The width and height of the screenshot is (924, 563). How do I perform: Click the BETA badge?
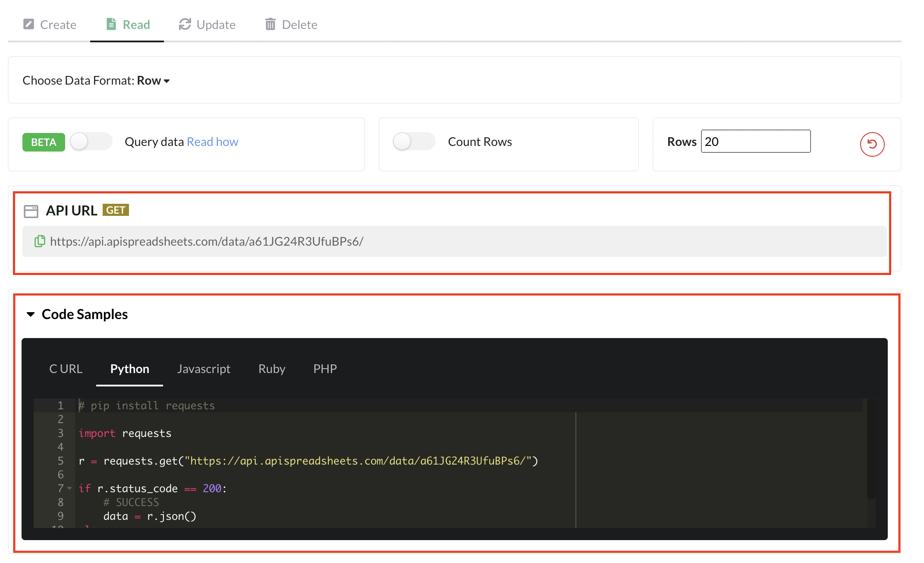tap(44, 142)
